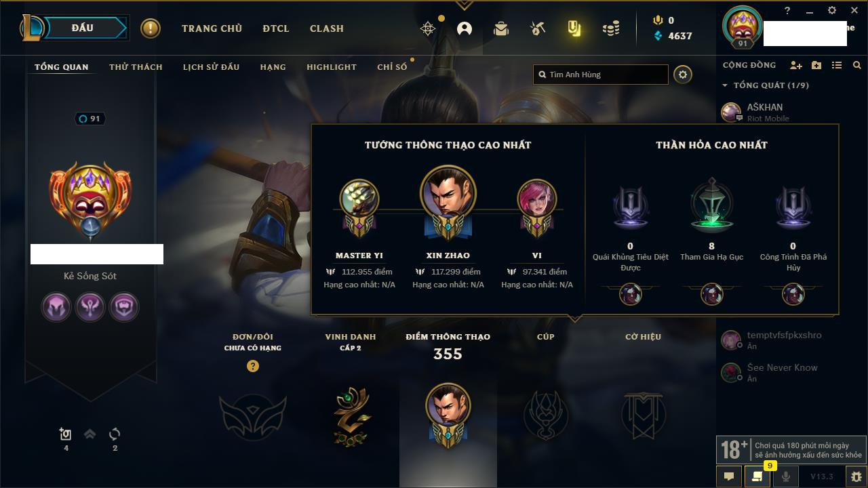Open the Store coins icon
Viewport: 868px width, 488px height.
[611, 28]
